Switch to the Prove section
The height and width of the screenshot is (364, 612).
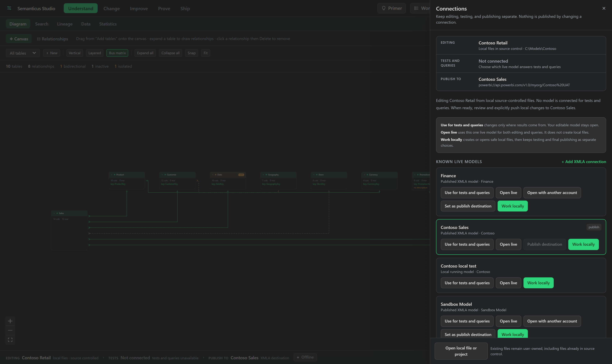(164, 8)
